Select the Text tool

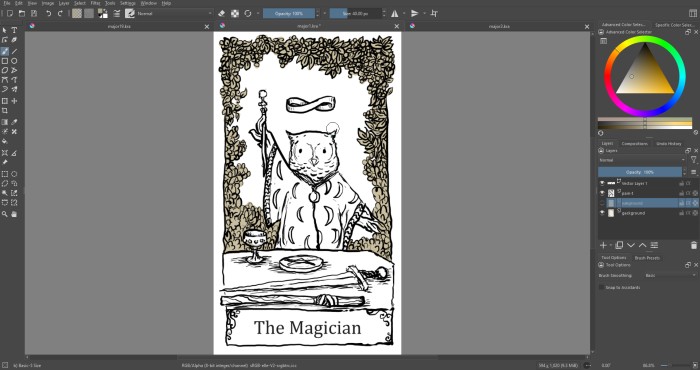(x=14, y=30)
